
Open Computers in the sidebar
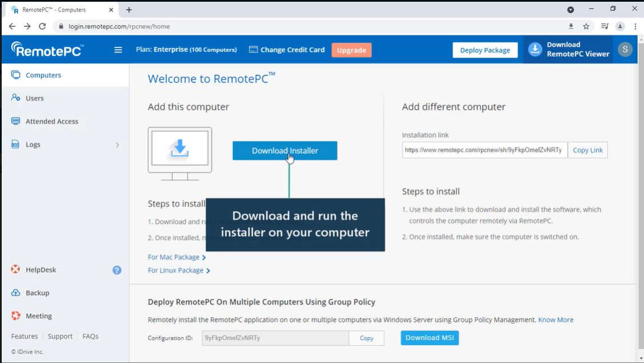click(x=65, y=75)
